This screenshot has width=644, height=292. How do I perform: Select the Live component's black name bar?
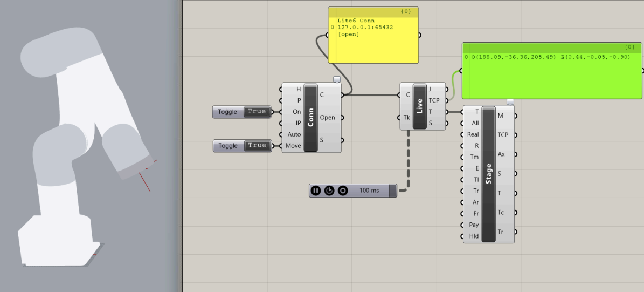[419, 106]
